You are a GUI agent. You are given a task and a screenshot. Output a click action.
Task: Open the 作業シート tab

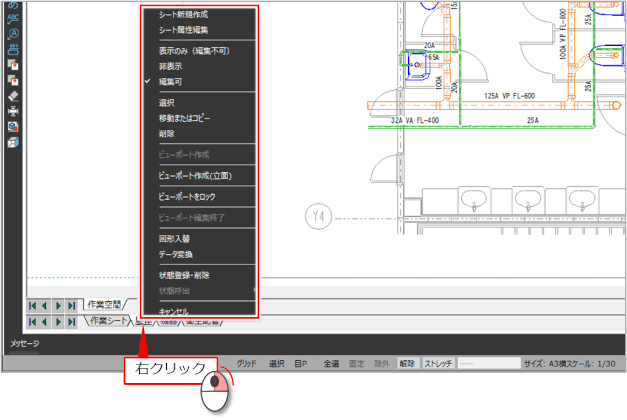click(x=108, y=321)
